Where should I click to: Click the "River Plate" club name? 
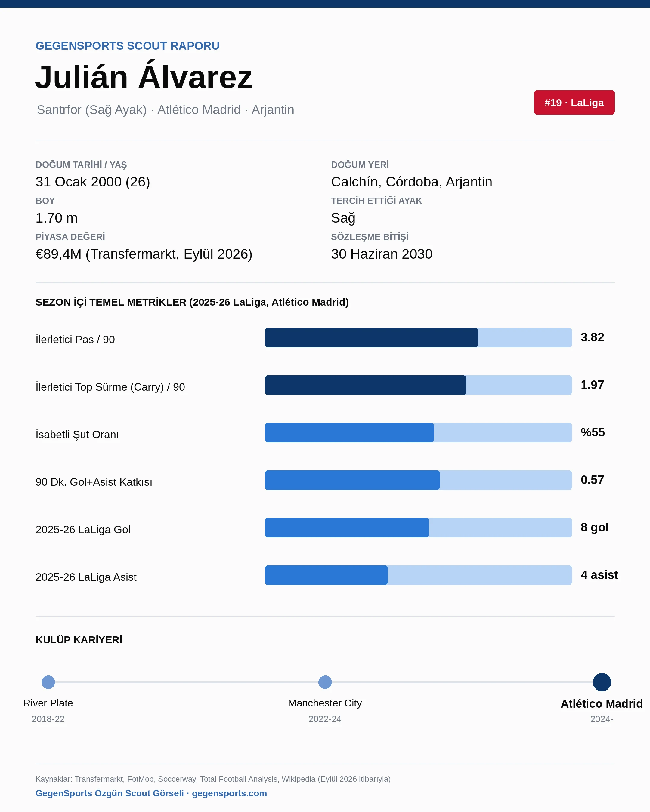point(48,703)
